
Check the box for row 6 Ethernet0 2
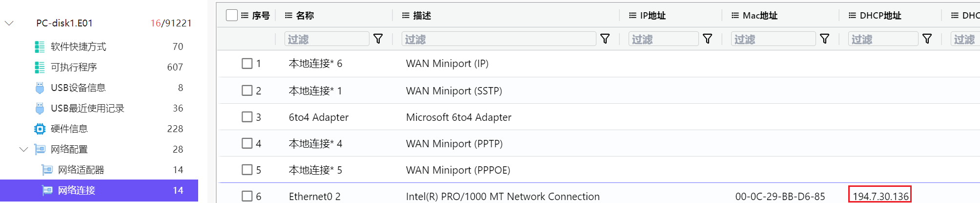coord(247,196)
